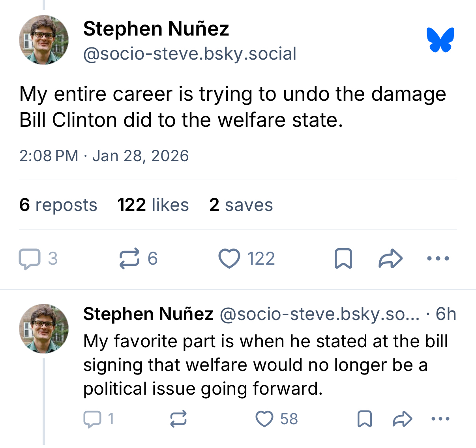Open the @socio-steve.bsky.social handle in main post
The width and height of the screenshot is (476, 448).
click(x=189, y=54)
